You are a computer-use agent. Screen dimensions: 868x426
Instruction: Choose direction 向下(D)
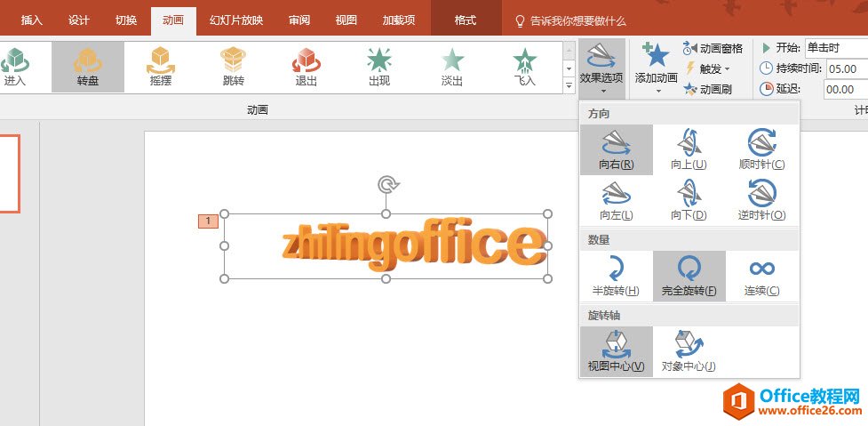[689, 200]
